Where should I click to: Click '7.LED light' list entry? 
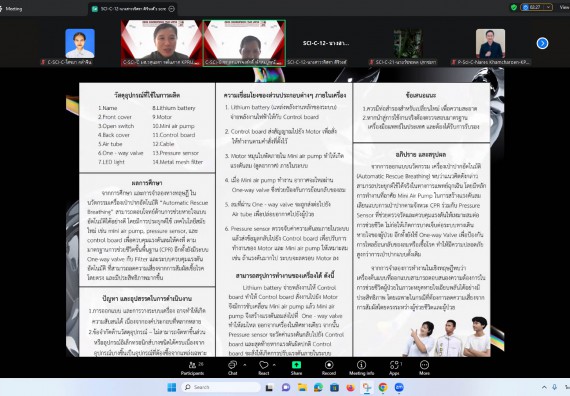point(111,162)
